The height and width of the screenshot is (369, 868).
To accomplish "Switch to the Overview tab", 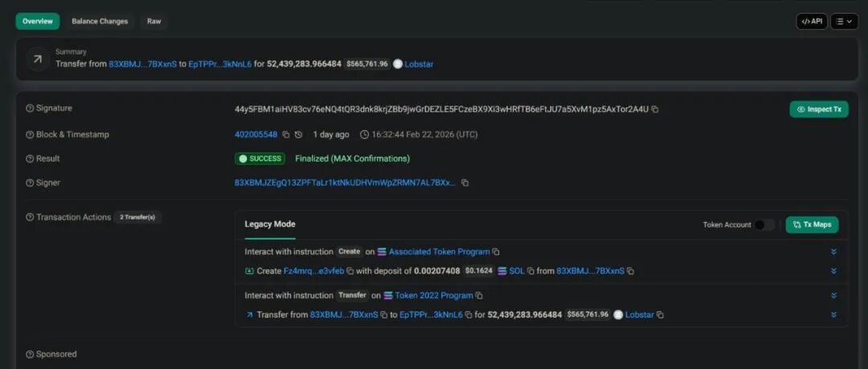I will [38, 22].
